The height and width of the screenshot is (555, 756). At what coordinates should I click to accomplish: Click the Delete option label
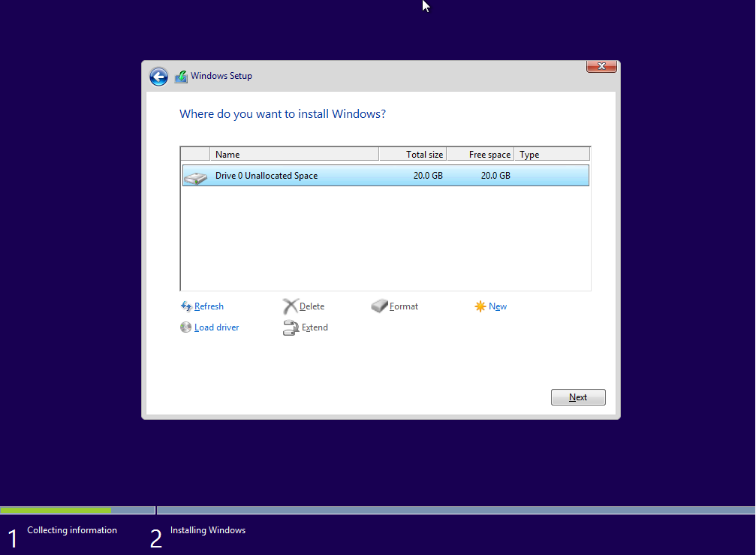click(312, 306)
